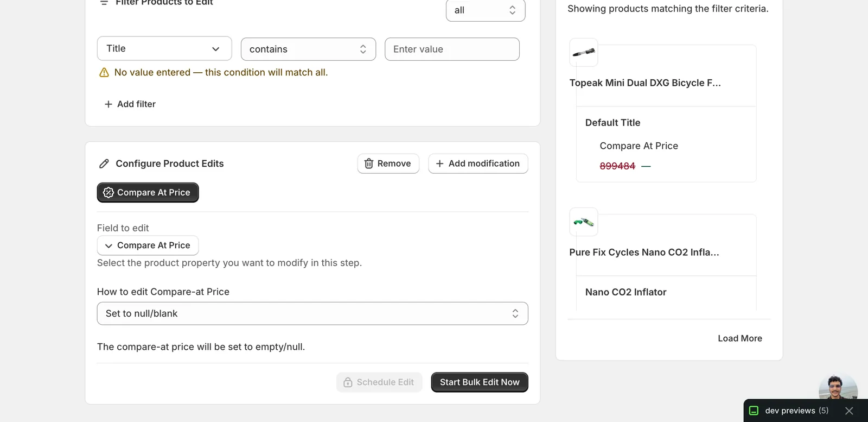Viewport: 868px width, 422px height.
Task: Click the struck-through price 899484
Action: 617,166
